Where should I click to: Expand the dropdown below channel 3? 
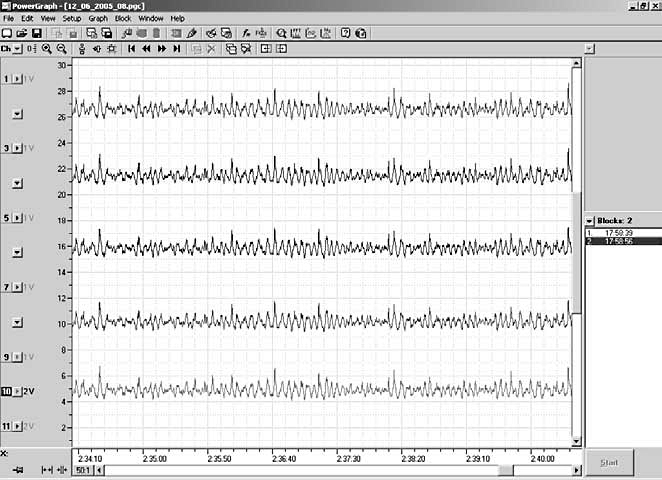pyautogui.click(x=17, y=183)
